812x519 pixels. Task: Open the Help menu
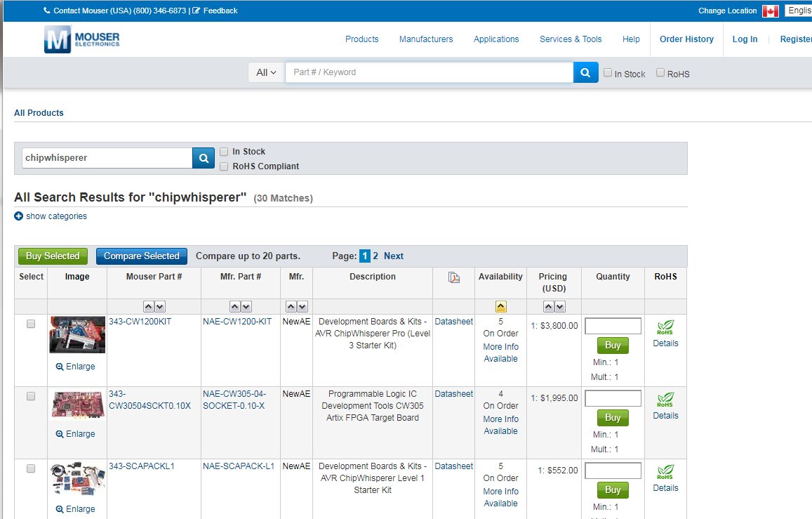click(x=631, y=39)
